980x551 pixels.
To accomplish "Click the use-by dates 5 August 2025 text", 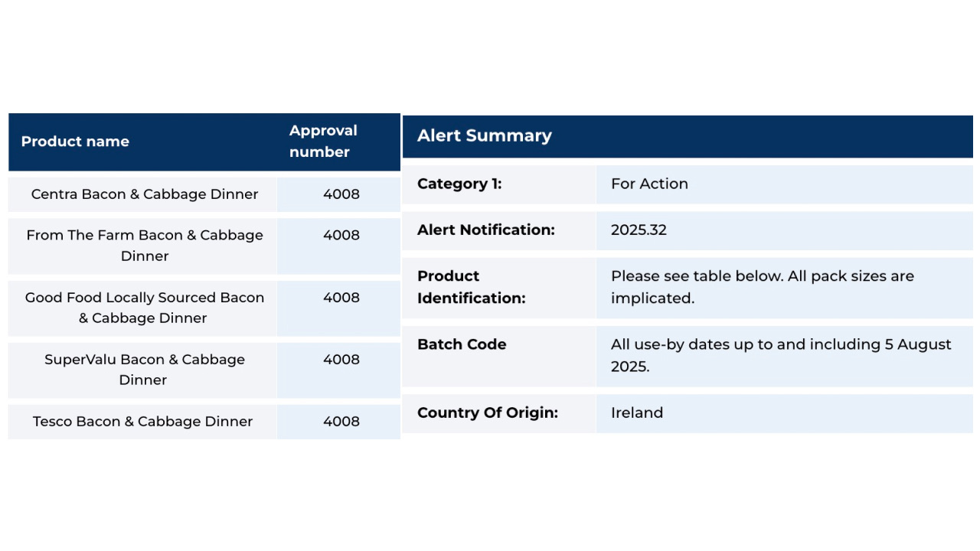I will click(781, 355).
